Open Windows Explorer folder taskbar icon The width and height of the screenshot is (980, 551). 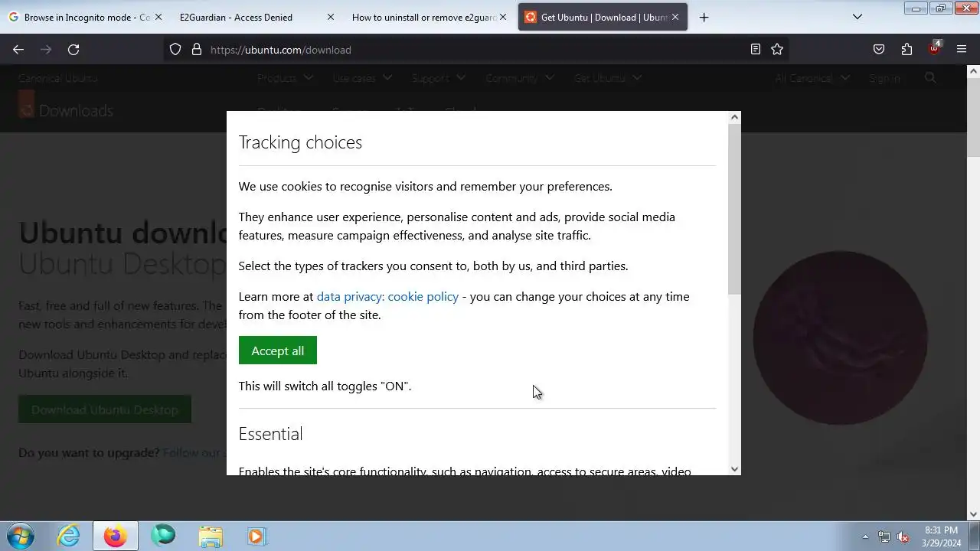click(210, 536)
